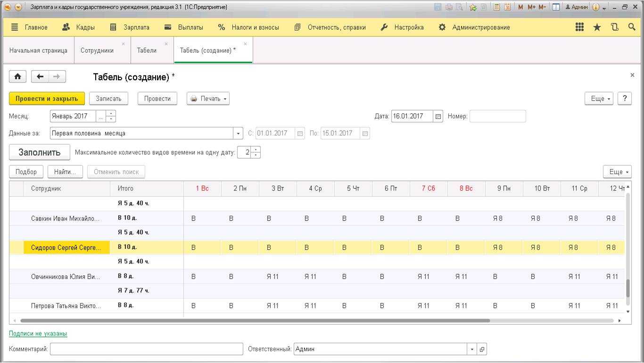644x363 pixels.
Task: Open the history scroll icon
Action: 614,27
